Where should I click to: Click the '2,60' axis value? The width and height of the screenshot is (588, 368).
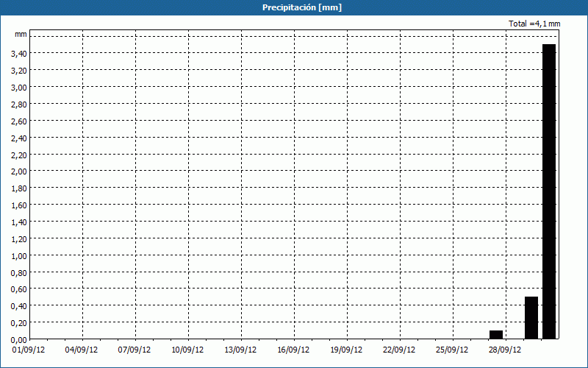click(19, 121)
